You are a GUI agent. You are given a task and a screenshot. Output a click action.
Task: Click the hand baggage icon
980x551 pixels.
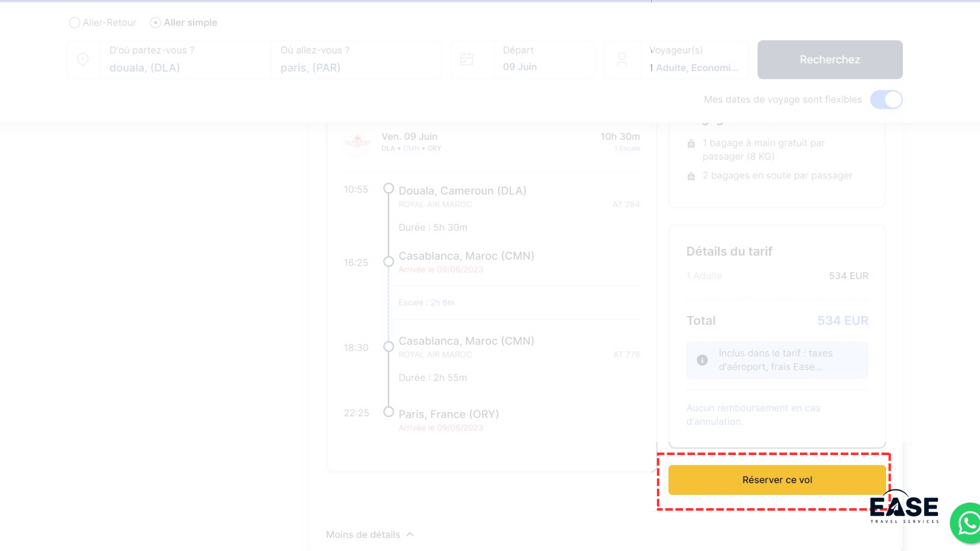(x=691, y=144)
